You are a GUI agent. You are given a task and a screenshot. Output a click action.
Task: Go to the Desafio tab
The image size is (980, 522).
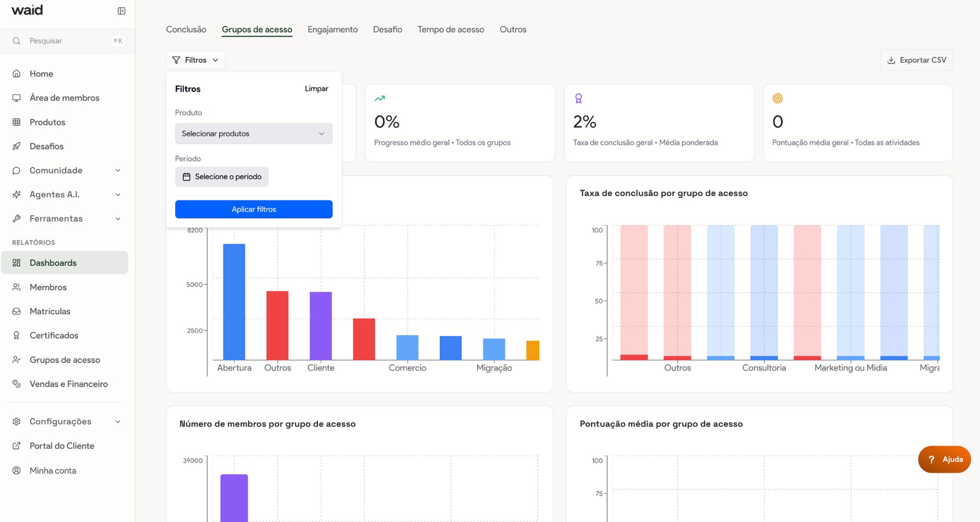pos(388,29)
